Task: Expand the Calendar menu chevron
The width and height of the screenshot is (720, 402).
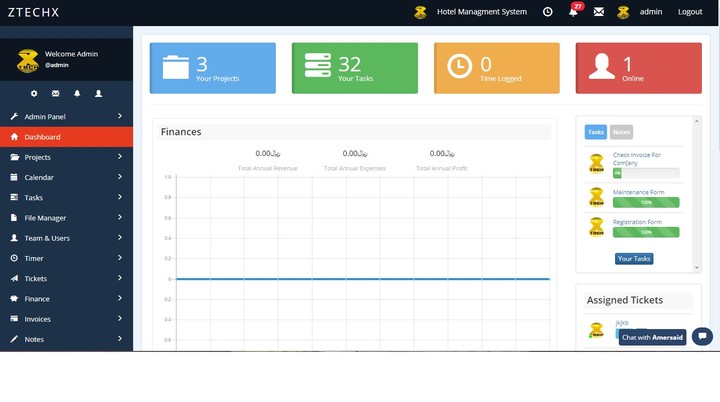Action: point(120,176)
